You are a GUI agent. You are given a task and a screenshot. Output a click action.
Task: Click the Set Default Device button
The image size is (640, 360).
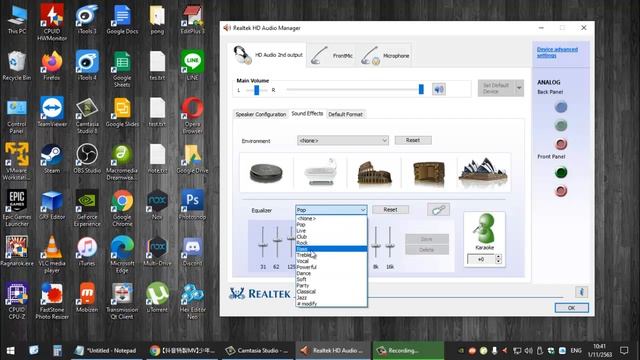click(496, 88)
